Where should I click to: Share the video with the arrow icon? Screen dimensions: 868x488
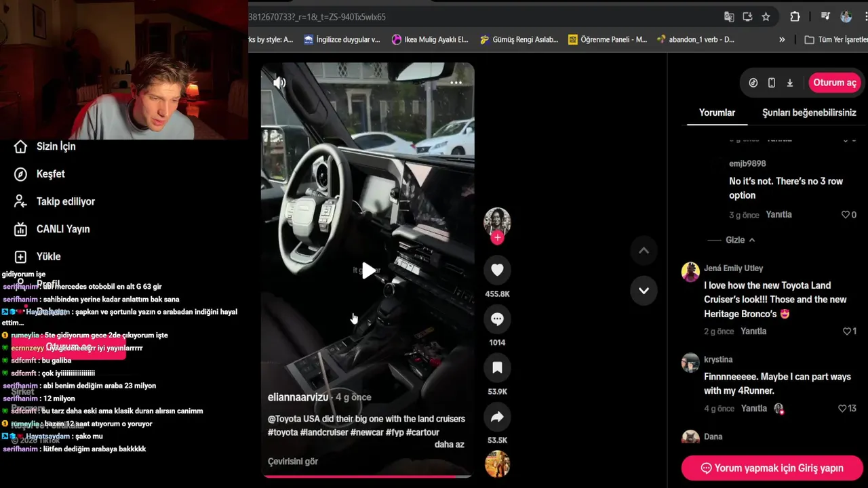tap(497, 417)
